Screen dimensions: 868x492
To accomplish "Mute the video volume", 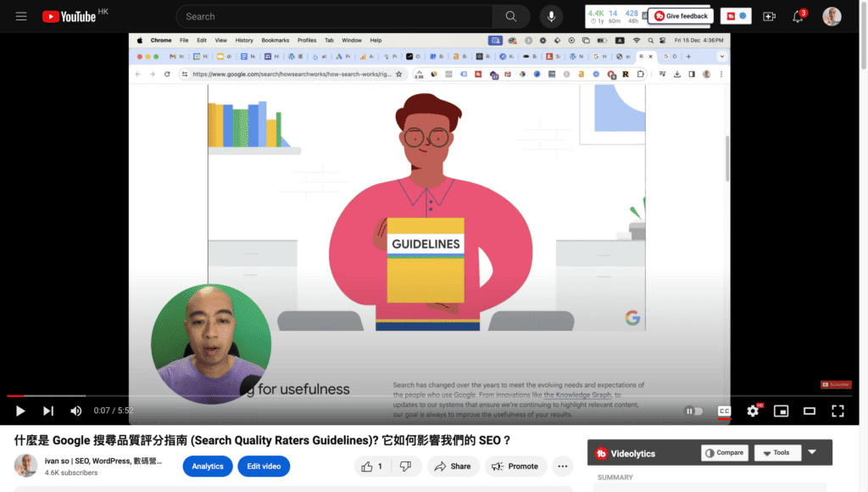I will pos(75,411).
